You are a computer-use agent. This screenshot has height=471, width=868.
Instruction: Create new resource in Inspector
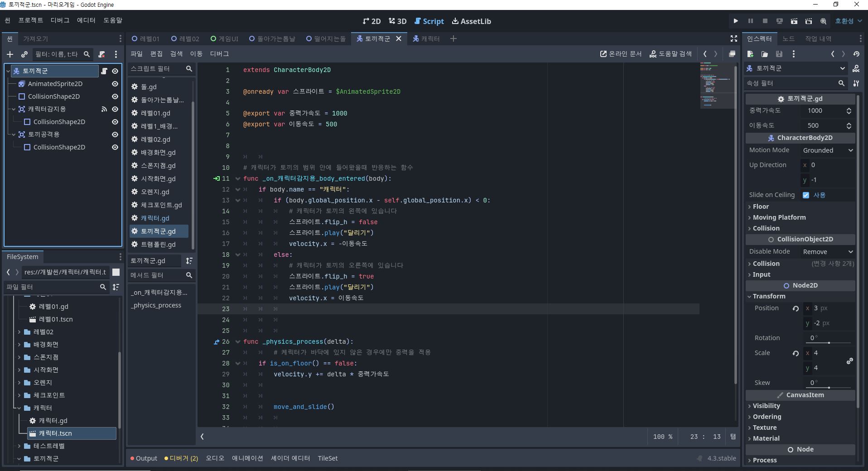pos(750,54)
